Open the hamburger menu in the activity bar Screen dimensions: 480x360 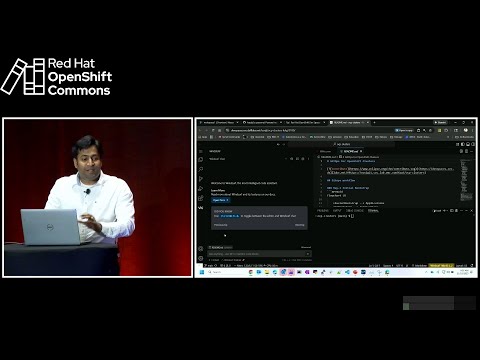pyautogui.click(x=201, y=151)
